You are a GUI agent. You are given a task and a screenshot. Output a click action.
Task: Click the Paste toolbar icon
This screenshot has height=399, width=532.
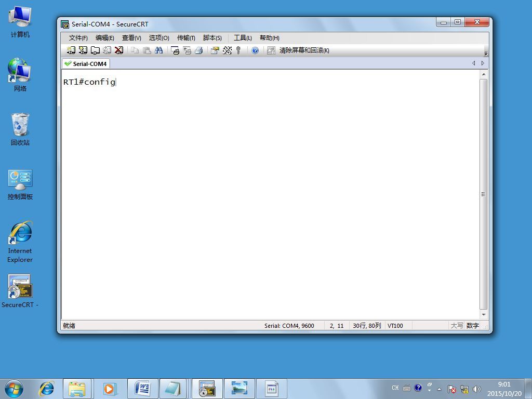coord(147,50)
